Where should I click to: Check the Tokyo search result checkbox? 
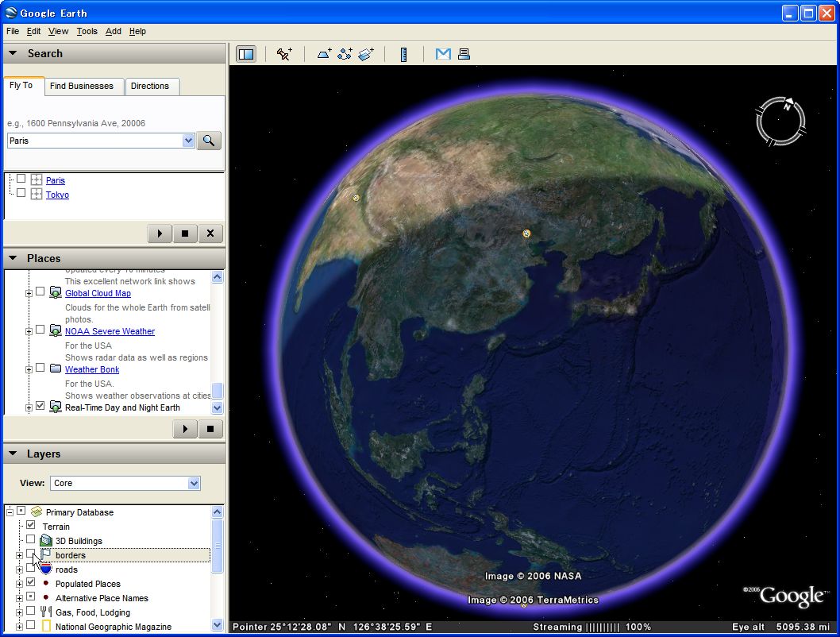21,193
